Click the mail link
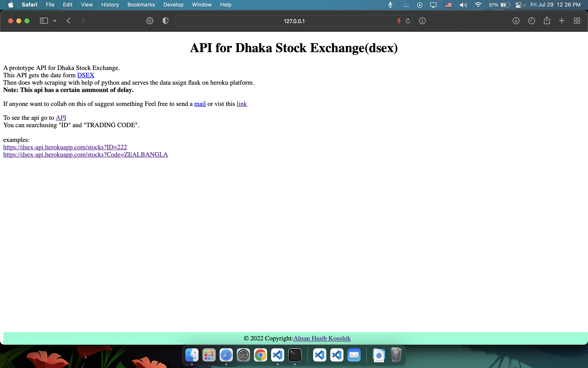The image size is (588, 368). click(x=200, y=104)
